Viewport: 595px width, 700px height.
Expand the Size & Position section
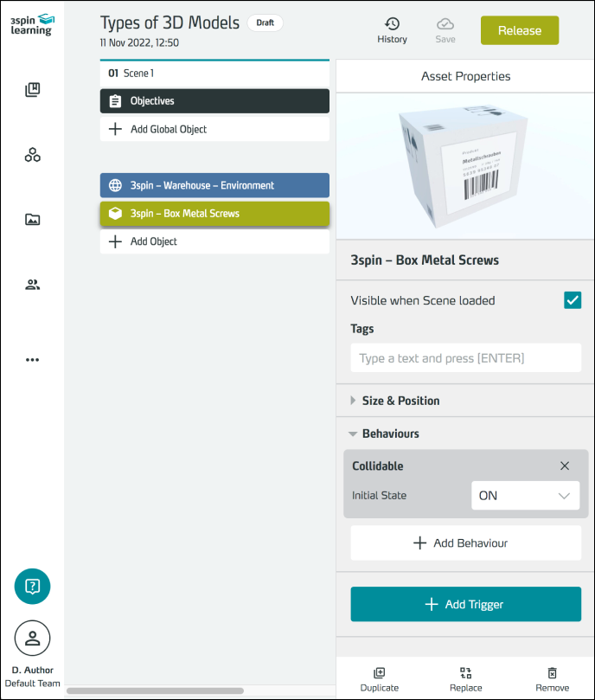tap(400, 401)
